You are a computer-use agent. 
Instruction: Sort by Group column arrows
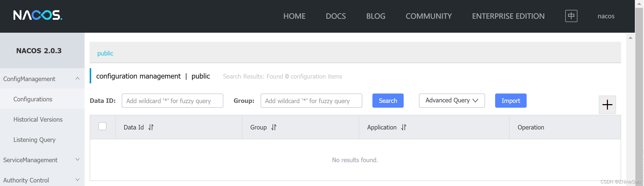click(274, 127)
